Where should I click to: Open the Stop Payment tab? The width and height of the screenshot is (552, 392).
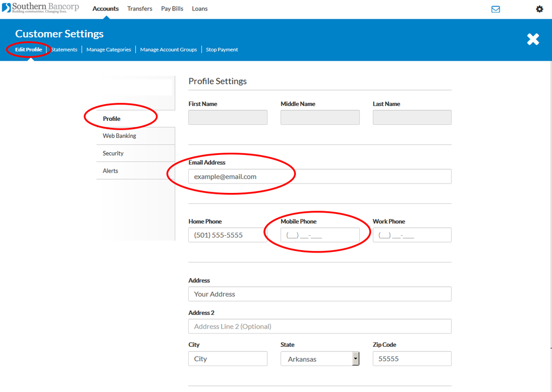point(222,50)
